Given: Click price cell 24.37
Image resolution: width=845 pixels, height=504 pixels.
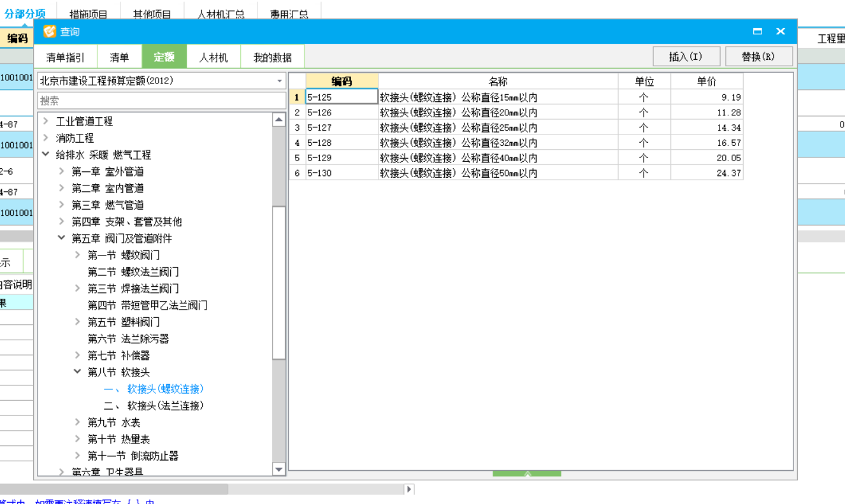Looking at the screenshot, I should (707, 173).
